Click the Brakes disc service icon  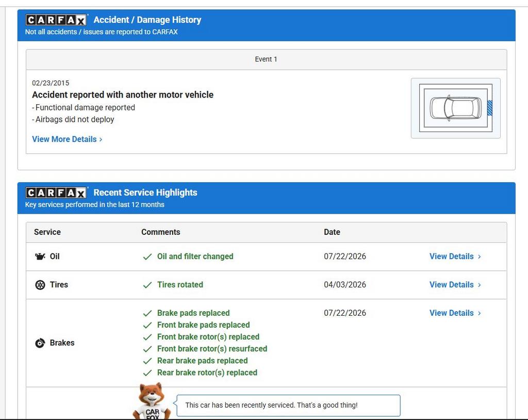(40, 343)
